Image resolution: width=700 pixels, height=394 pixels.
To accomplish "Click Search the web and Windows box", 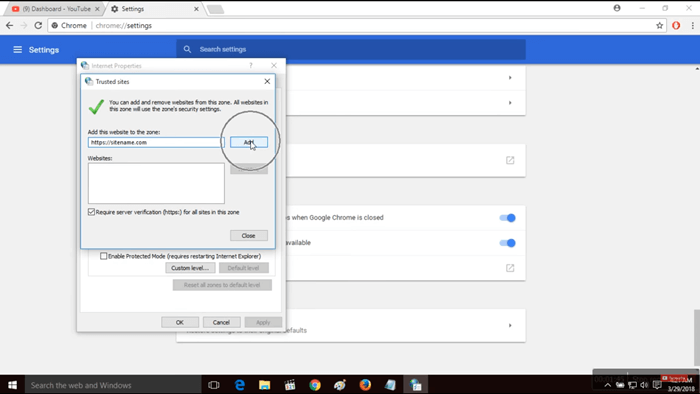I will pos(113,385).
